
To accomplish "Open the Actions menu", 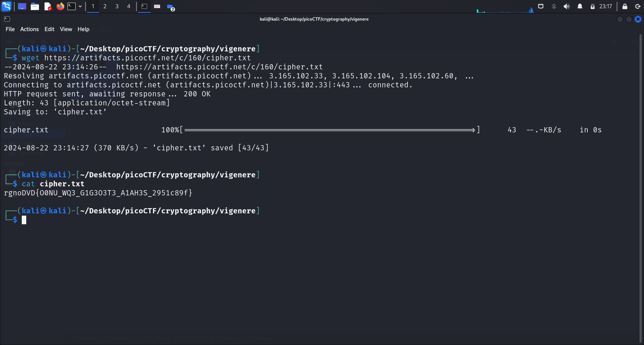I will 29,29.
